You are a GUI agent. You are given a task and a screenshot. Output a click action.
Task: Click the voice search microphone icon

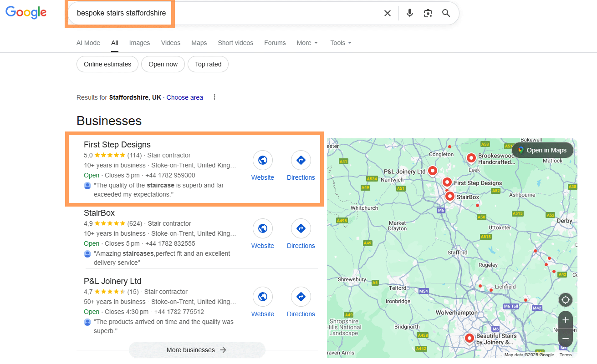click(410, 13)
